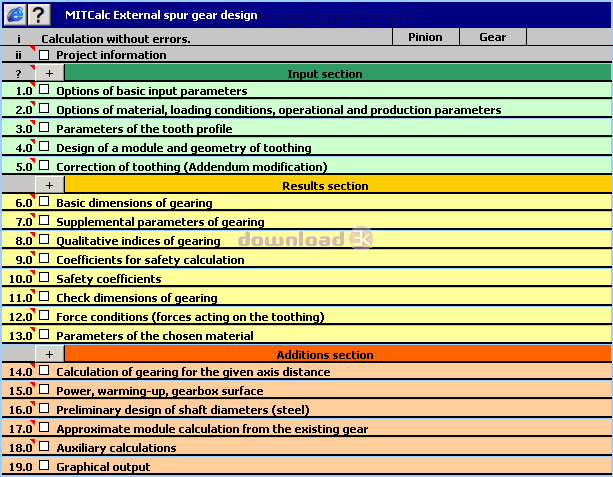The width and height of the screenshot is (613, 477).
Task: Click row number 14.0
Action: 20,372
